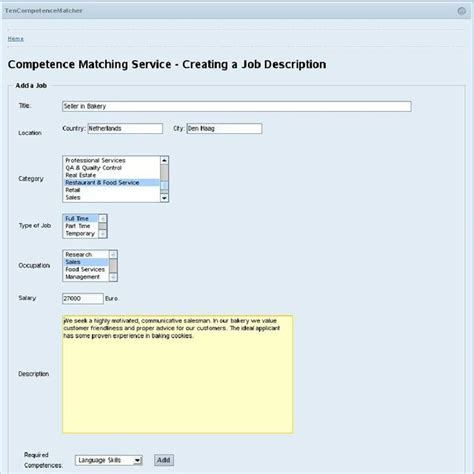Choose Research in Occupation list
This screenshot has height=474, width=474.
point(86,255)
